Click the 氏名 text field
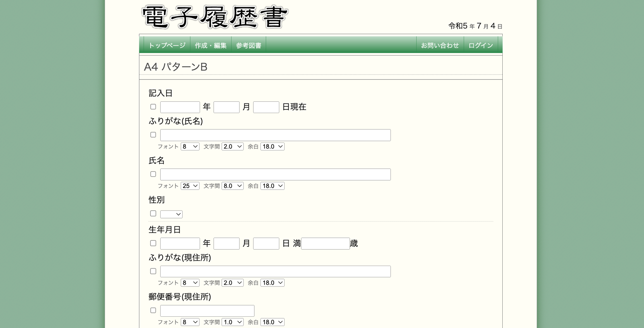This screenshot has width=644, height=328. point(275,175)
